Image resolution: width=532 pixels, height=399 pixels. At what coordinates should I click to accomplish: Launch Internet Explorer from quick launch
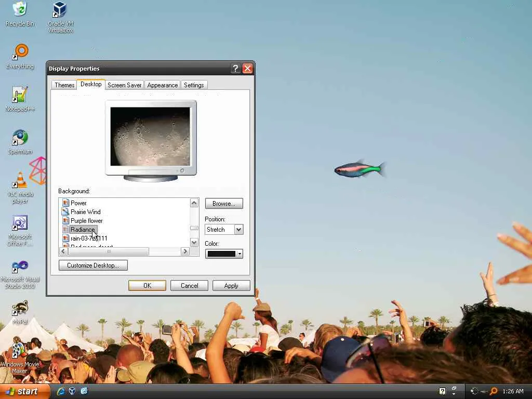click(x=61, y=391)
